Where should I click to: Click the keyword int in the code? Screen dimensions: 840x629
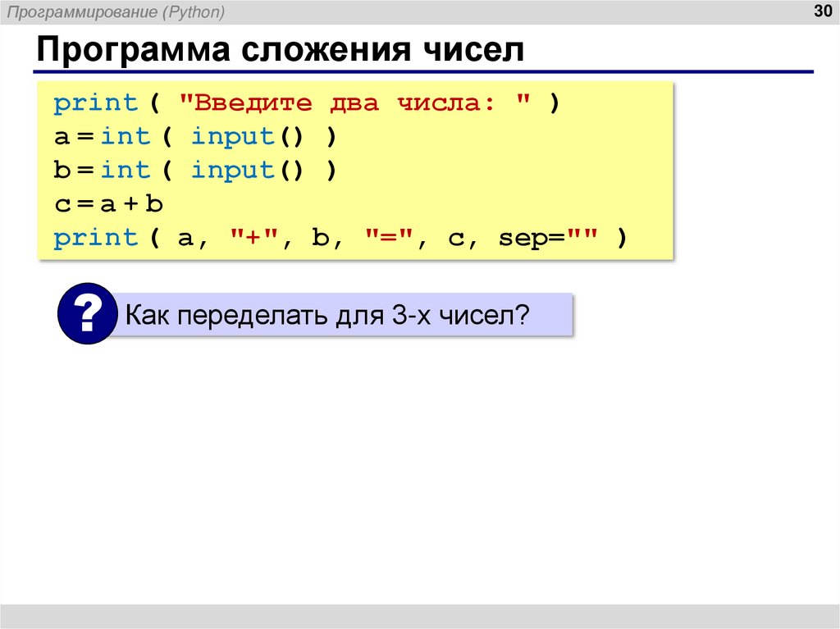pos(127,135)
